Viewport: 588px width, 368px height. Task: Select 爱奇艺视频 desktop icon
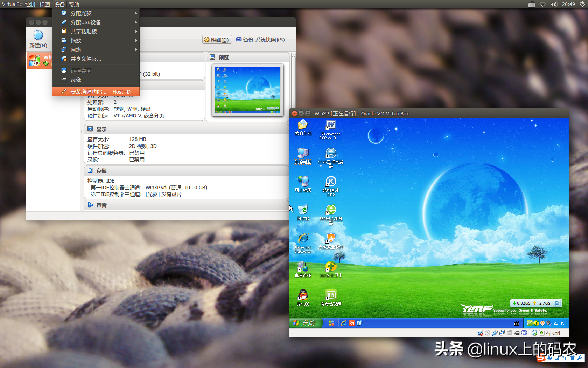click(x=331, y=298)
